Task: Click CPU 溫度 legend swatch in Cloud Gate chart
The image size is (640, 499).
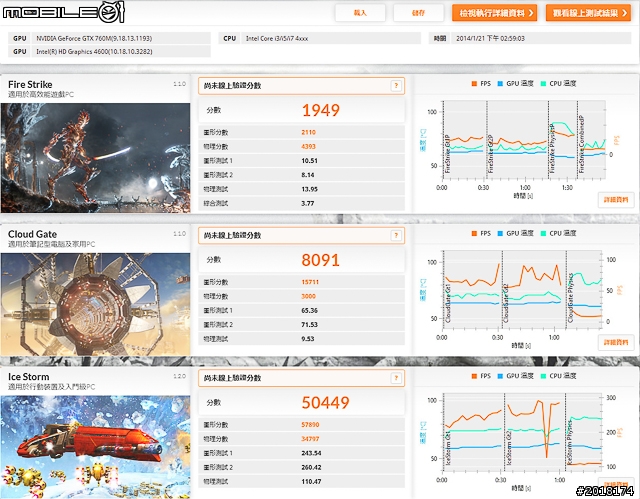Action: click(543, 233)
